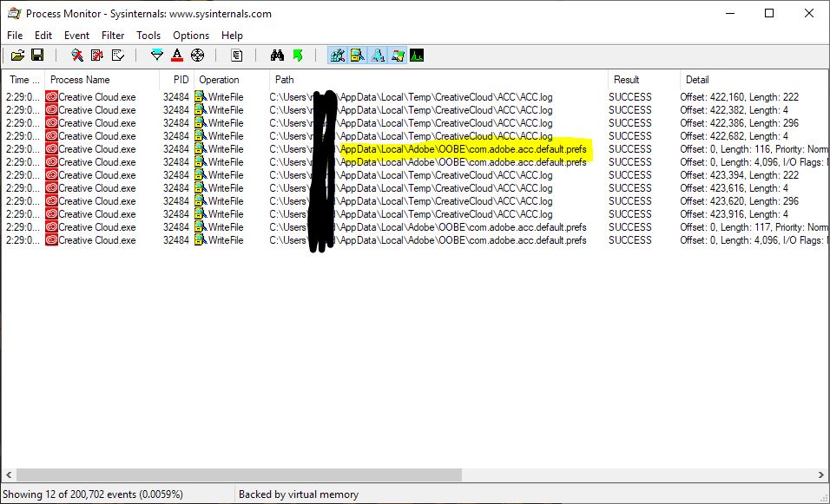Viewport: 830px width, 504px height.
Task: Click the binoculars Find icon
Action: click(x=277, y=55)
